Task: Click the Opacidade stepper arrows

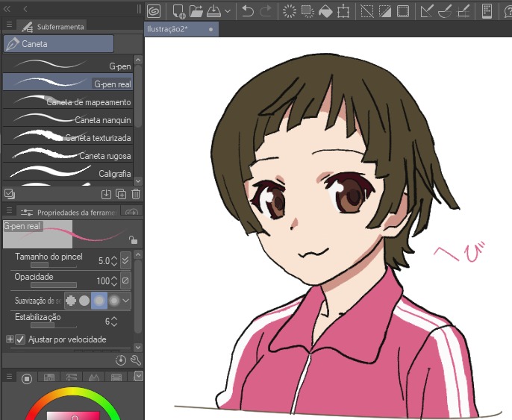Action: click(x=114, y=281)
